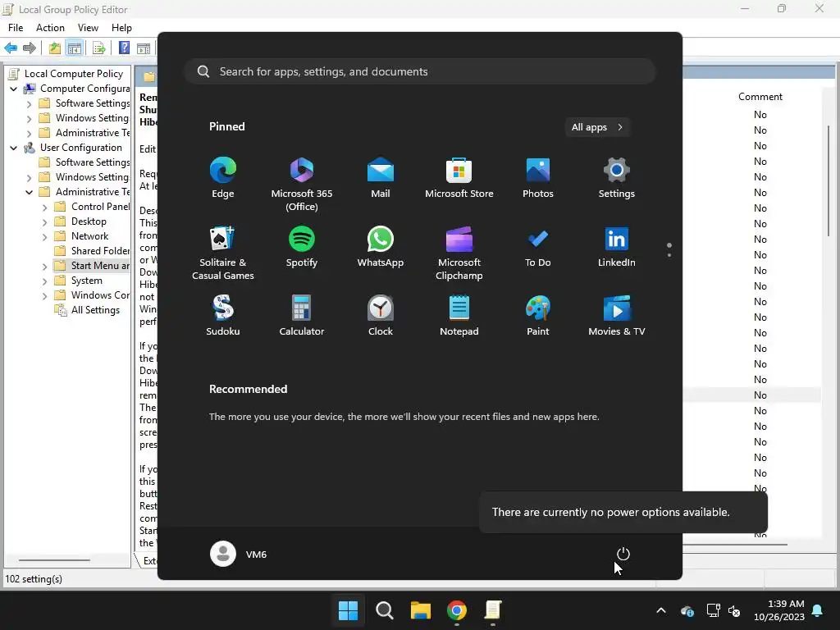840x630 pixels.
Task: Open the Action menu
Action: [50, 28]
